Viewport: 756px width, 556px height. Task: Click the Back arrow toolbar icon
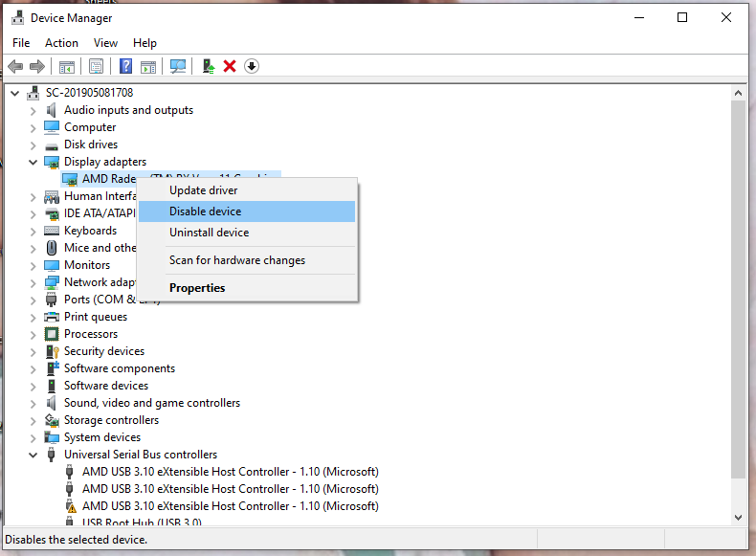[x=15, y=66]
